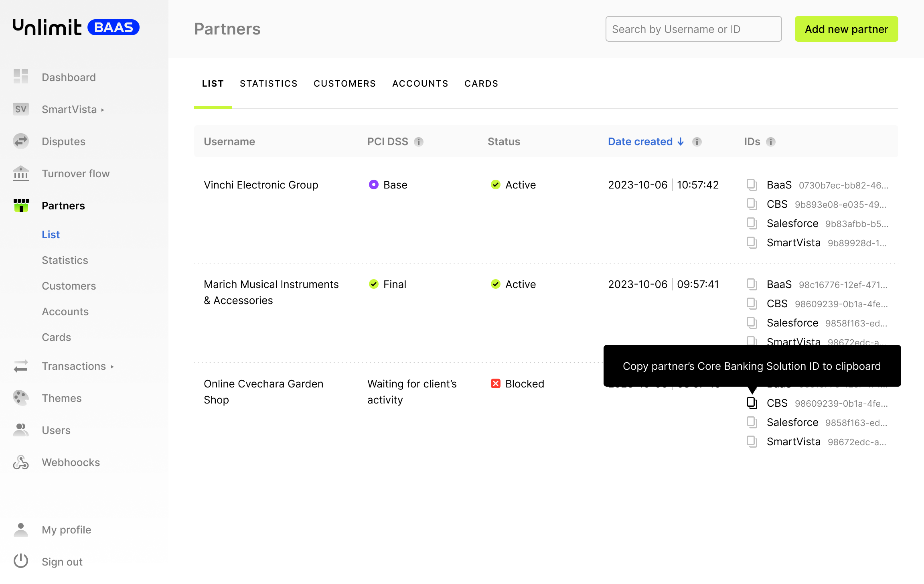Click Vinchi's 2023-10-06 10:57:42 date
The image size is (924, 584).
click(663, 185)
